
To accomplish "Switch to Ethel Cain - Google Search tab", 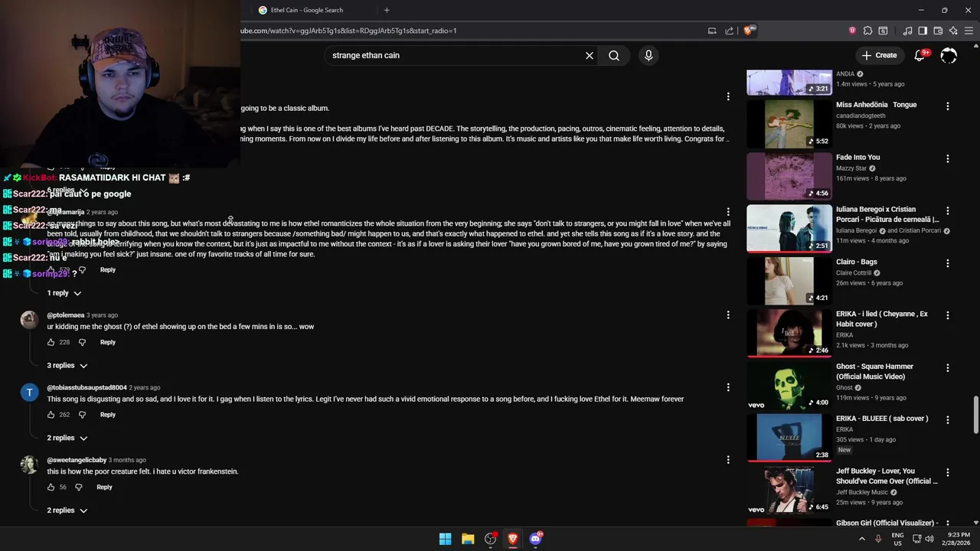I will (306, 10).
